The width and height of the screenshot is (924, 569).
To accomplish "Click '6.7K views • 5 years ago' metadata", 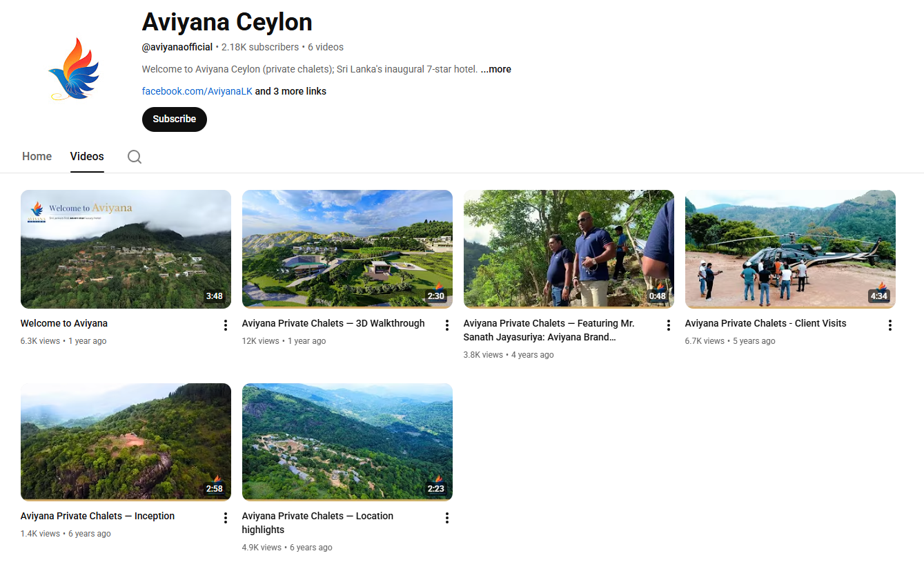I will click(x=730, y=341).
